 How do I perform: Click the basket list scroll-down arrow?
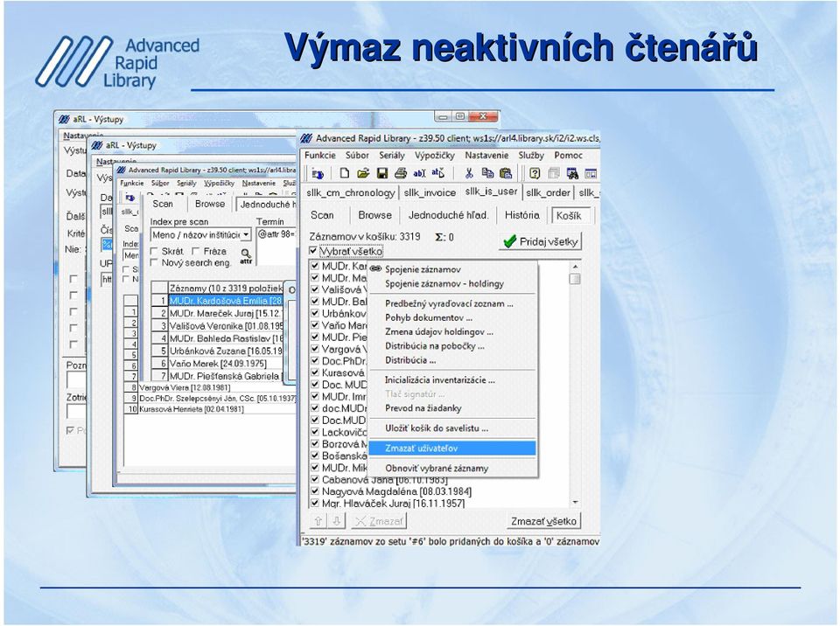point(575,503)
